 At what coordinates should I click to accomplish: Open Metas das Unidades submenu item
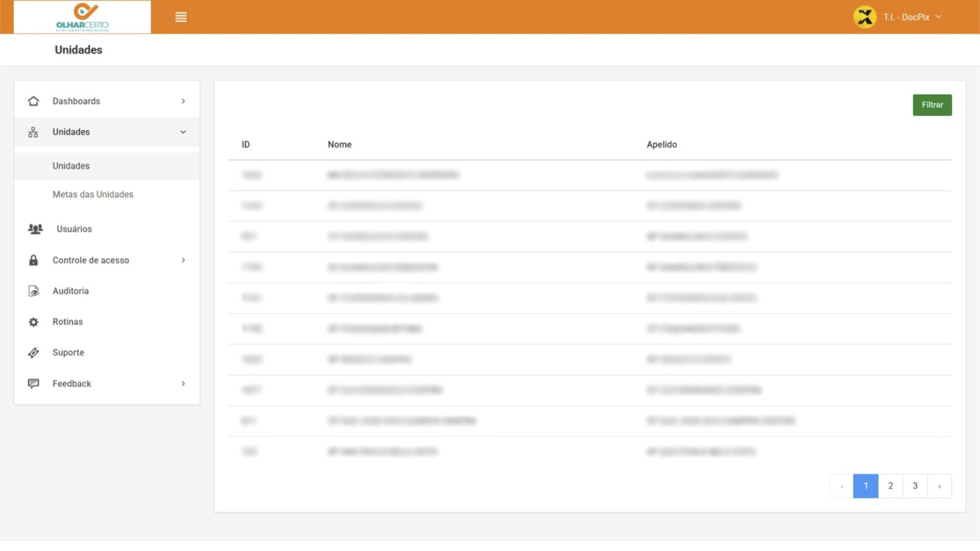pyautogui.click(x=93, y=194)
